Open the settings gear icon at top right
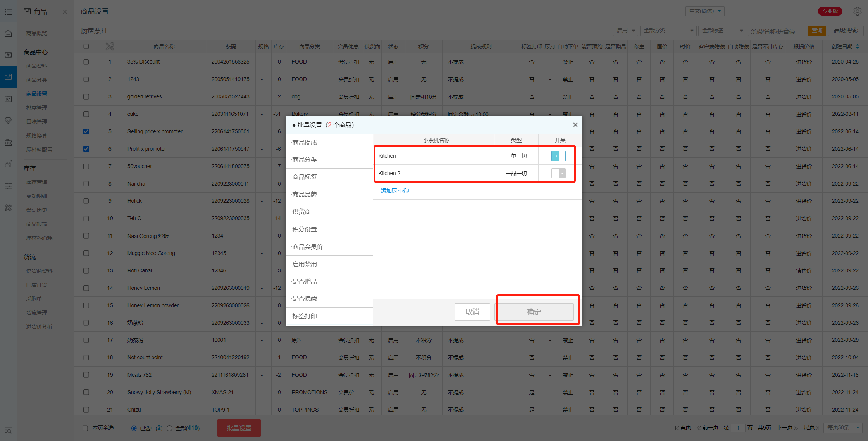Viewport: 868px width, 441px height. click(857, 11)
